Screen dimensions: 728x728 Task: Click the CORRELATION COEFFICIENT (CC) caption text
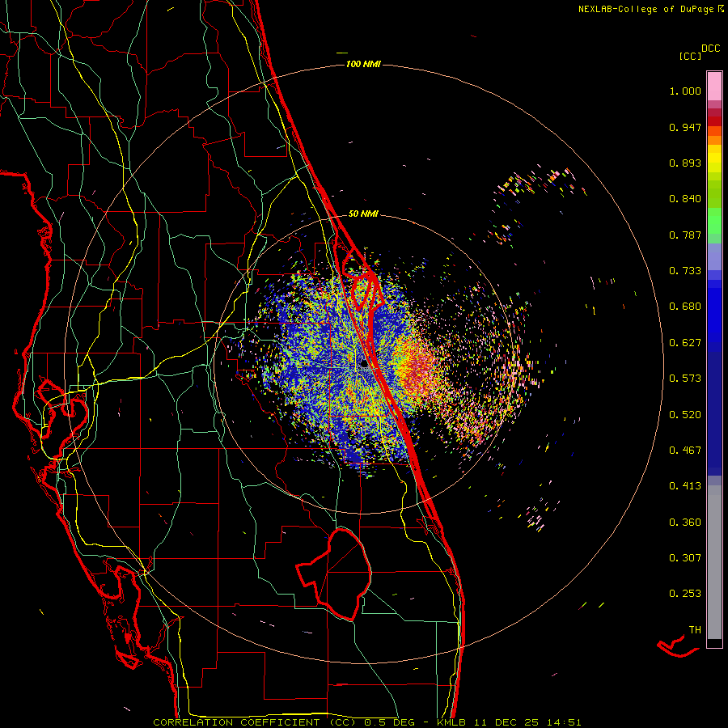coord(255,722)
